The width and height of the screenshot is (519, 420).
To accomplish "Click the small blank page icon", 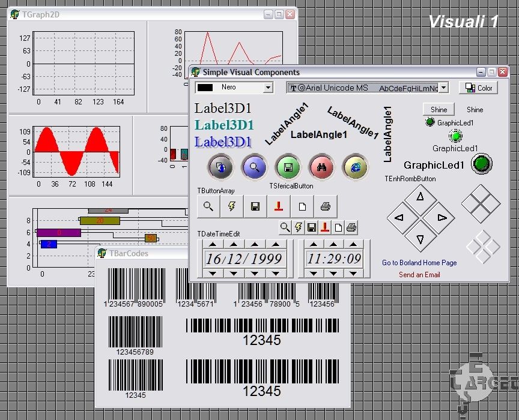I will point(338,227).
